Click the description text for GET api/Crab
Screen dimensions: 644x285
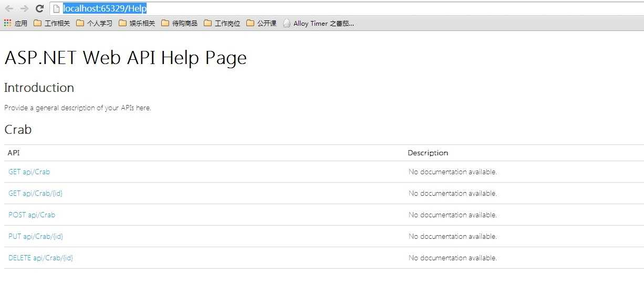tap(453, 172)
